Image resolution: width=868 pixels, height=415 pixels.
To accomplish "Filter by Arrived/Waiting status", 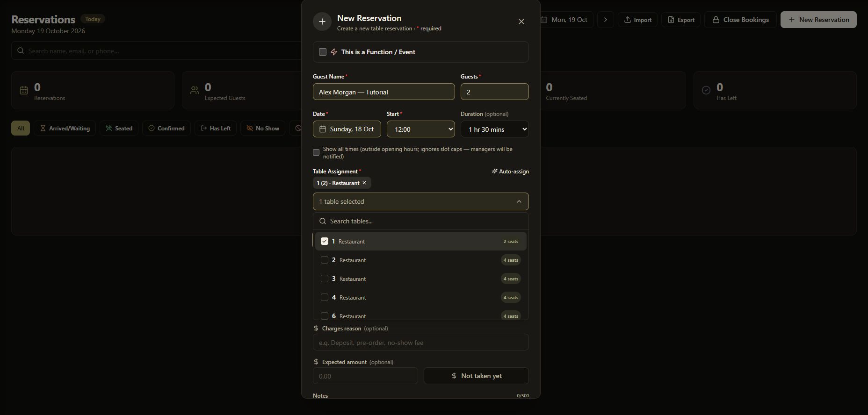I will [65, 128].
